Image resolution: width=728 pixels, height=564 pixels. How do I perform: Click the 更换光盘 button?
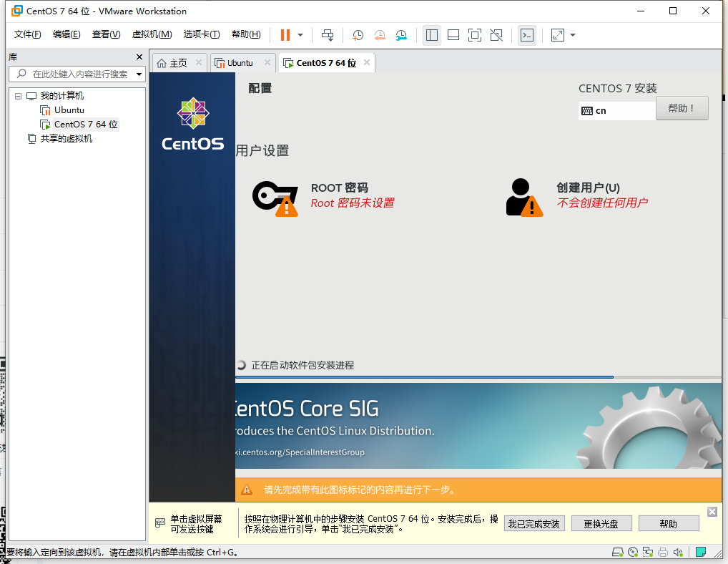coord(601,524)
